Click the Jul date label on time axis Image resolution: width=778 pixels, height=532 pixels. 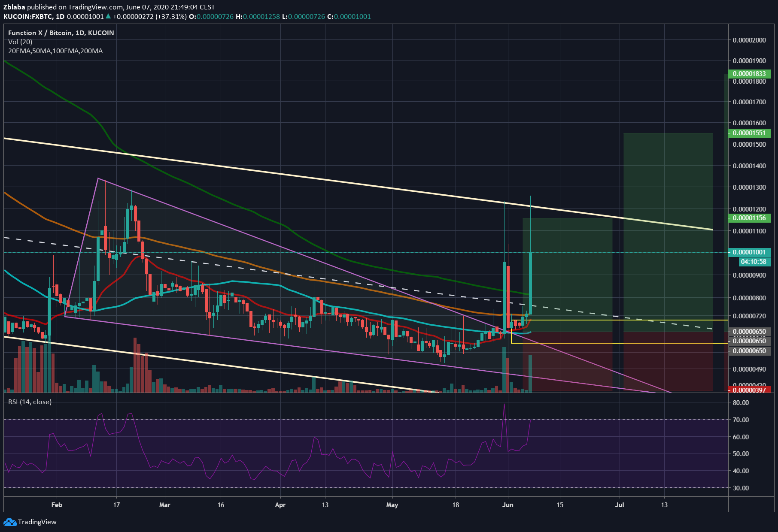tap(619, 505)
